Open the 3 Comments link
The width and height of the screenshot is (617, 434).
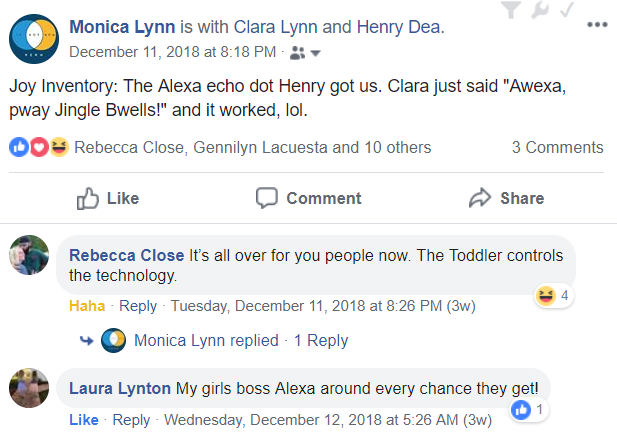[x=557, y=148]
